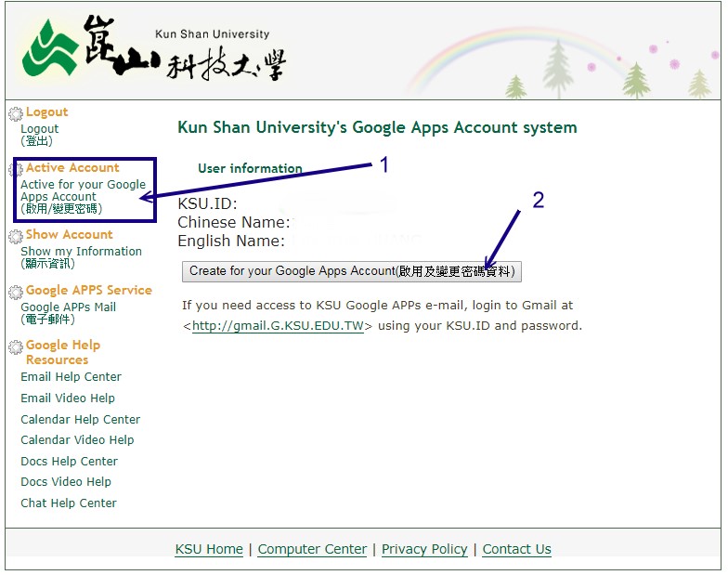Open Docs Video Help
Image resolution: width=728 pixels, height=575 pixels.
(x=65, y=481)
